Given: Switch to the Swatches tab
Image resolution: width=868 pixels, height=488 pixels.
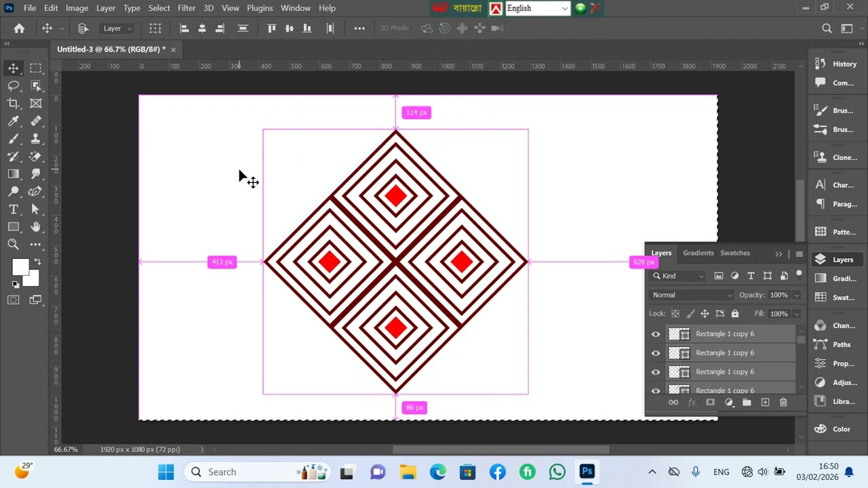Looking at the screenshot, I should [735, 253].
